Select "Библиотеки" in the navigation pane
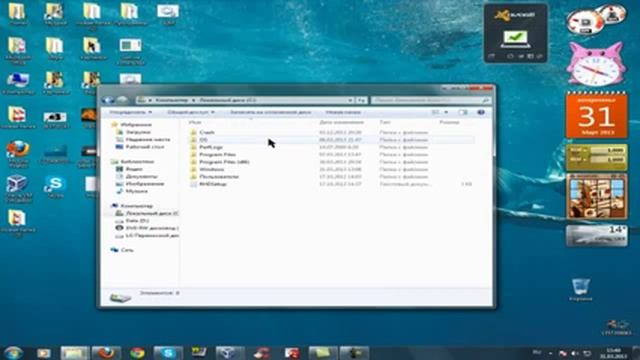This screenshot has width=640, height=360. click(x=138, y=162)
